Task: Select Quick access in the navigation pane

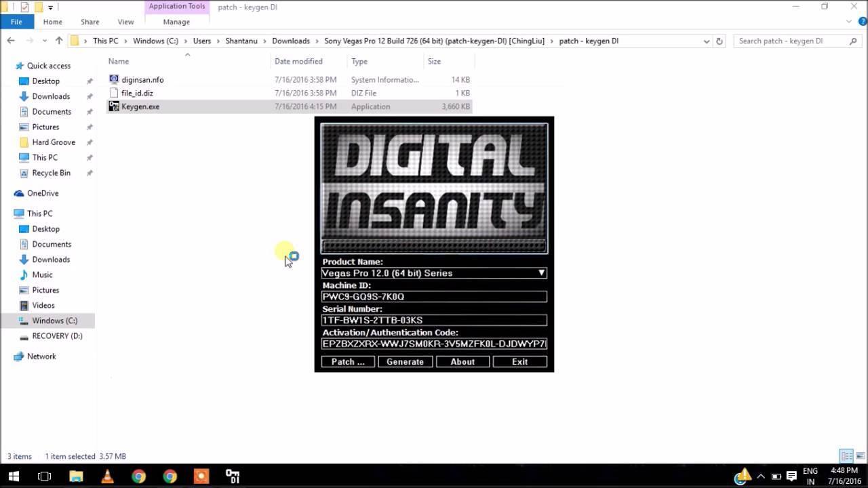Action: [x=48, y=66]
